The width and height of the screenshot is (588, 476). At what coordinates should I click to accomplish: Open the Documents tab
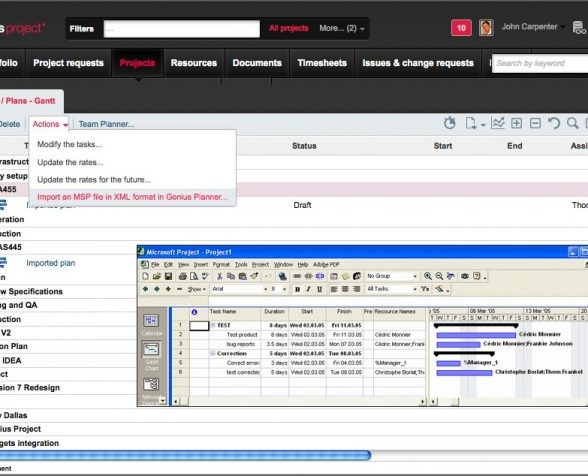point(257,63)
